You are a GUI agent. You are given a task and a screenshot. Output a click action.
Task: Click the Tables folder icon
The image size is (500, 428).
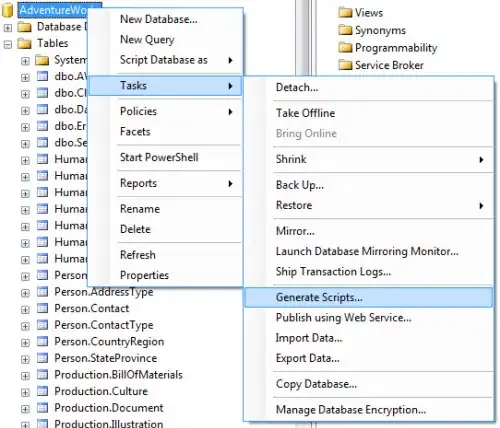24,43
